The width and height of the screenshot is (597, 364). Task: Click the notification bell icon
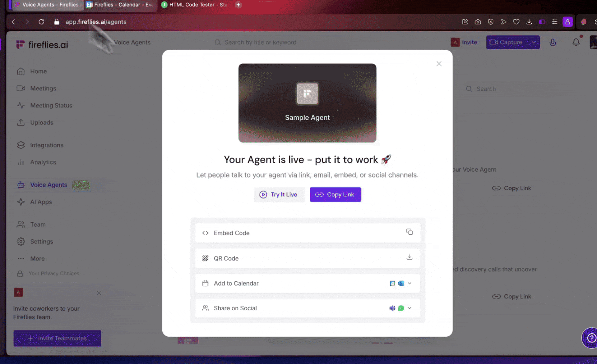coord(576,42)
